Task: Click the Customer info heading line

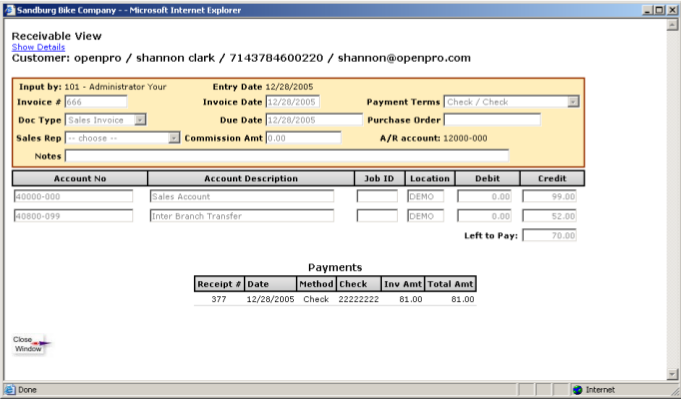Action: [241, 58]
